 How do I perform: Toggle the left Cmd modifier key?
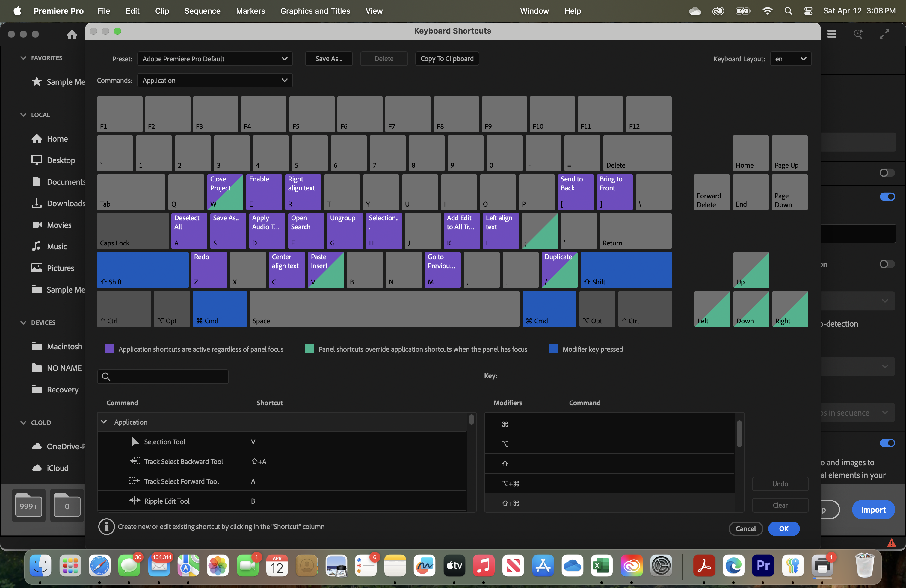220,309
